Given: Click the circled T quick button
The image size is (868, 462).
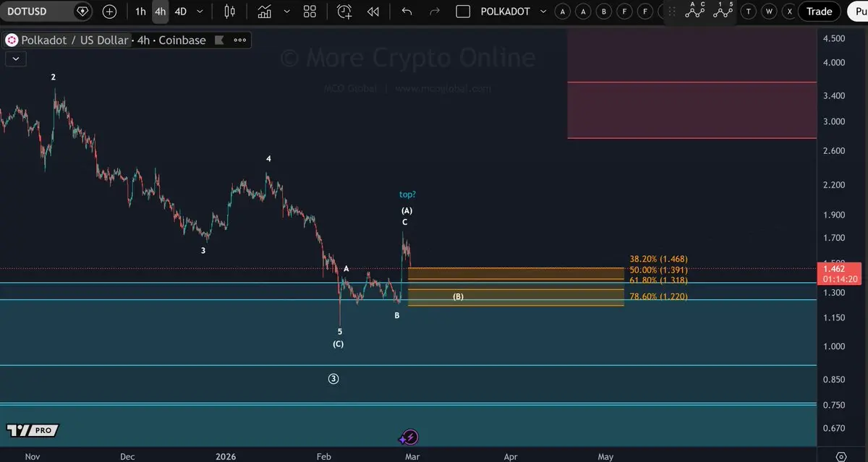Looking at the screenshot, I should (x=749, y=12).
